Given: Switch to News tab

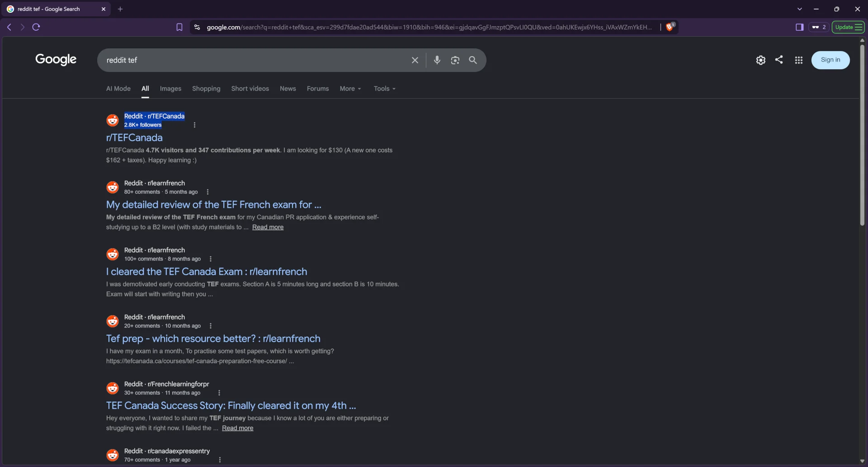Looking at the screenshot, I should 288,89.
